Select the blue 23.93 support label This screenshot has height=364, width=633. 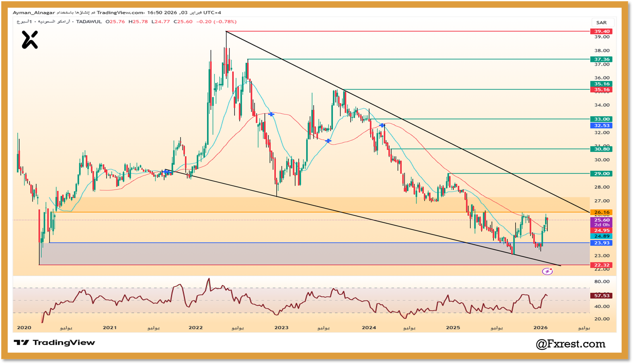(x=601, y=243)
